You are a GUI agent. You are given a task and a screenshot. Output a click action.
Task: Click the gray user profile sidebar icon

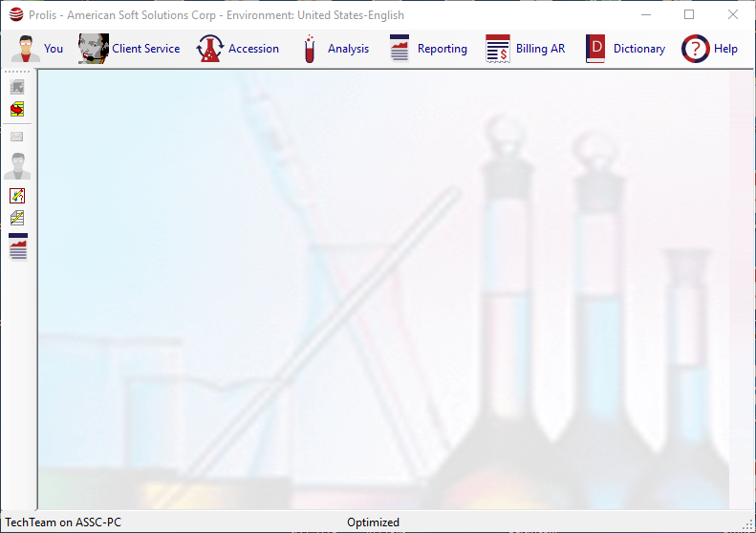click(17, 166)
